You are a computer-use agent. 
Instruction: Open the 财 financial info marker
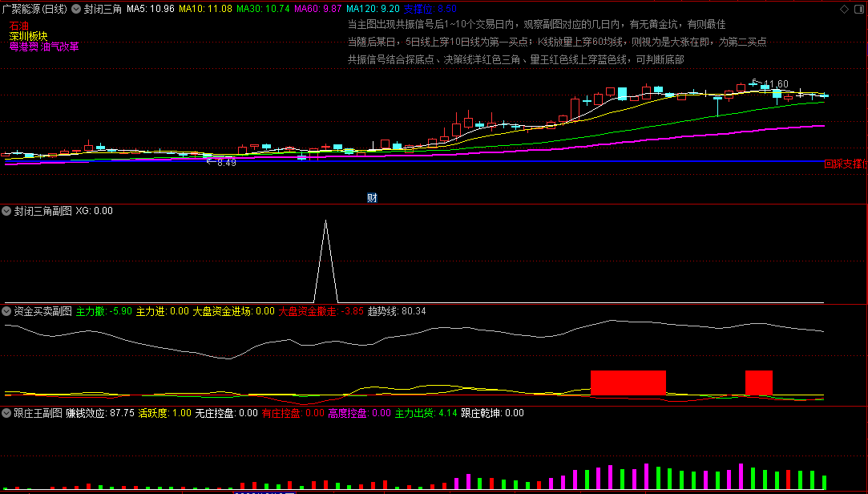click(372, 197)
